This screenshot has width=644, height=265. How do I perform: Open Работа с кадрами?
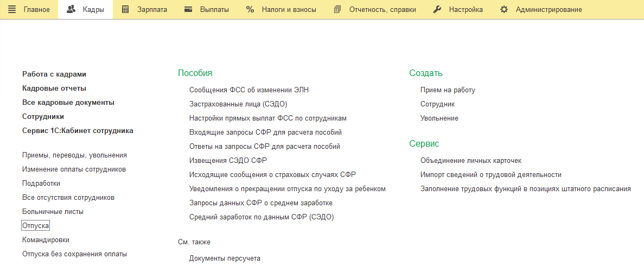54,74
